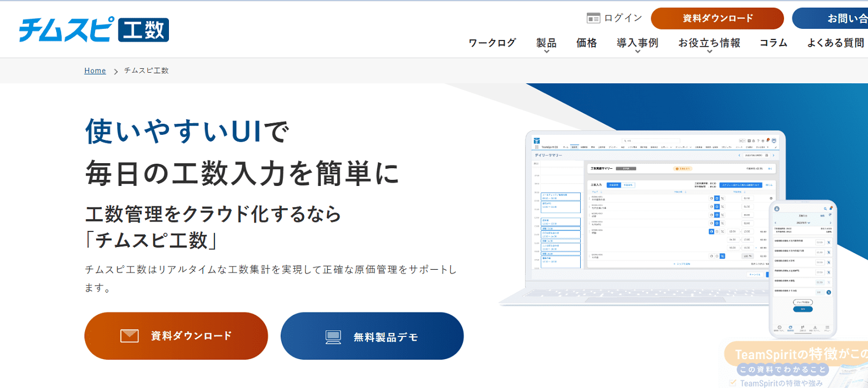Click the envelope icon on 資料ダウンロード hero button
This screenshot has width=868, height=388.
click(129, 335)
